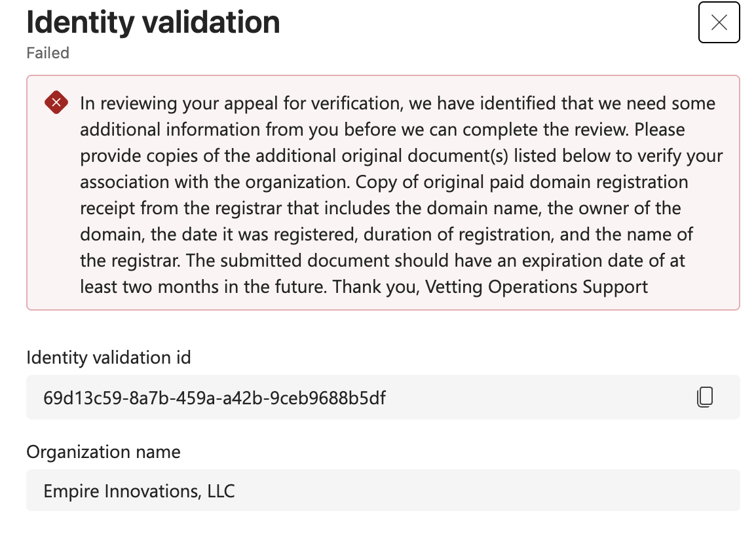Close the Identity validation panel

click(x=719, y=22)
